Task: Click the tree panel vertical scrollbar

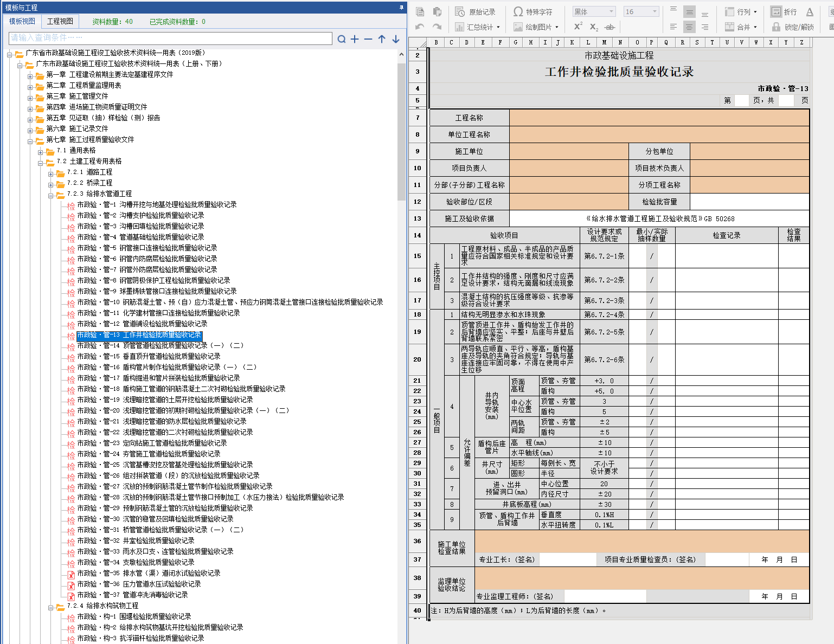Action: tap(401, 132)
